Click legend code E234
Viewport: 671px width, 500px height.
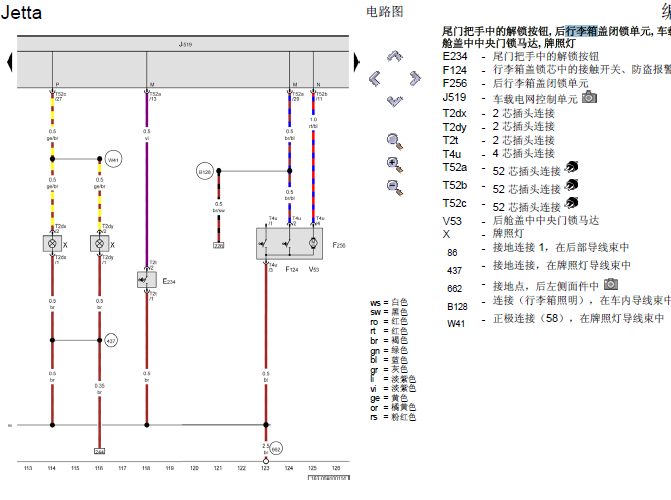[x=455, y=56]
